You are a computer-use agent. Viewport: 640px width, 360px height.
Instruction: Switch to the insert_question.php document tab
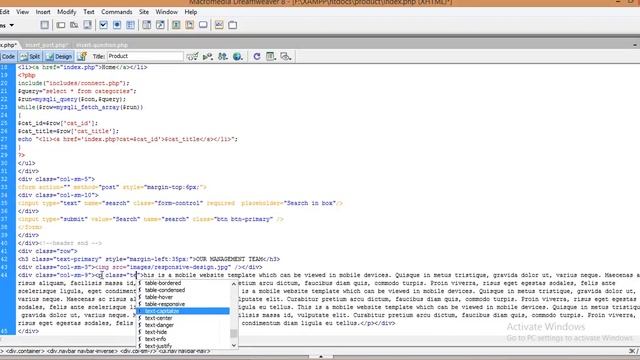click(102, 45)
